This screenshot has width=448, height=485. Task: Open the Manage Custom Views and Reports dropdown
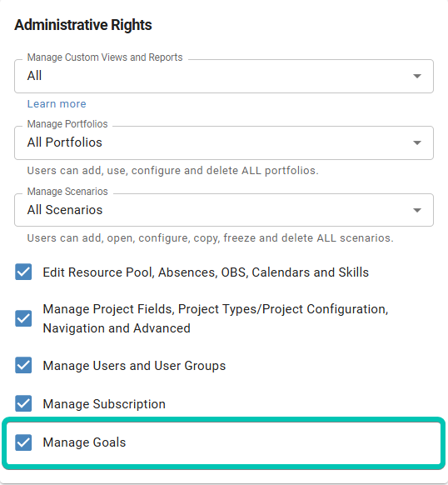point(224,76)
